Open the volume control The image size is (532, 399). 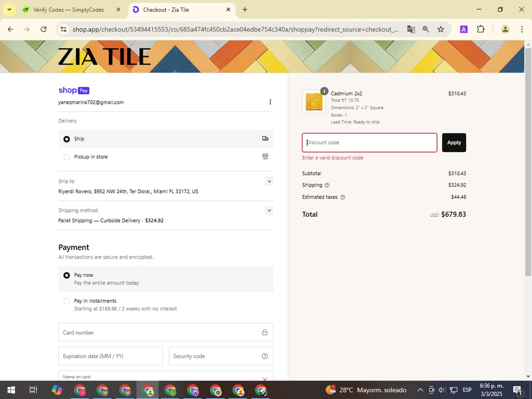tap(442, 390)
